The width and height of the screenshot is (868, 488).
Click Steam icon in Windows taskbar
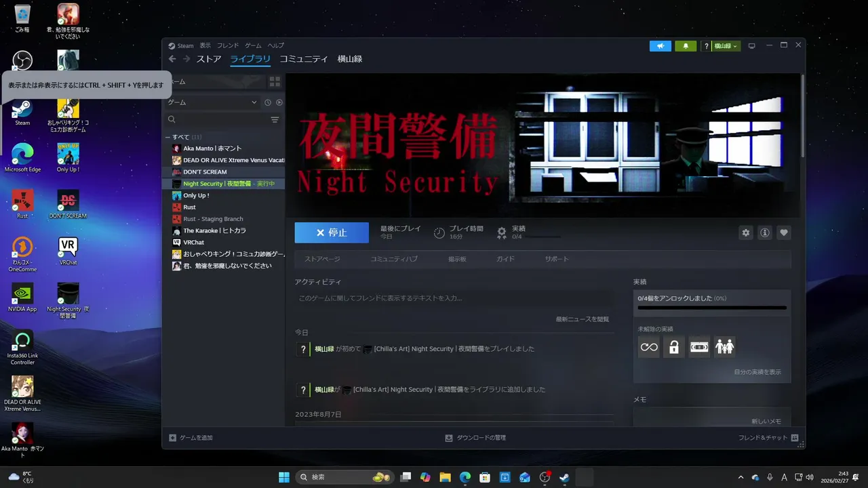(564, 477)
